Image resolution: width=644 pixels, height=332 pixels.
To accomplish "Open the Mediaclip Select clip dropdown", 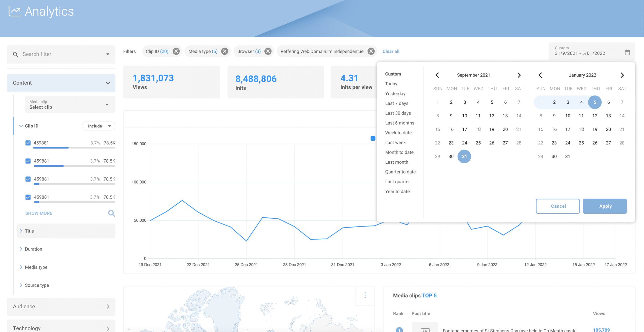I will [70, 104].
